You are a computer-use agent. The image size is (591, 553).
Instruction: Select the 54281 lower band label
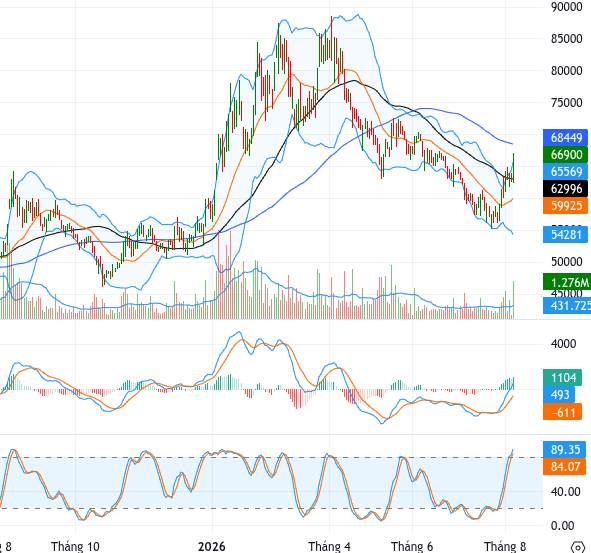click(x=565, y=234)
